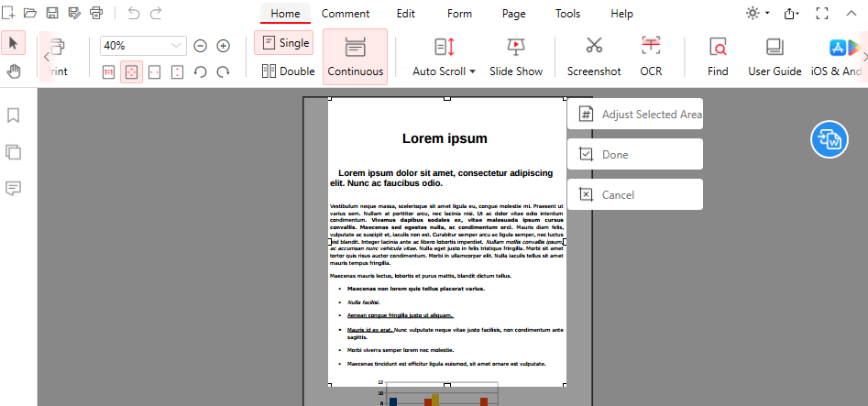Open the Help tab
868x406 pixels.
622,14
